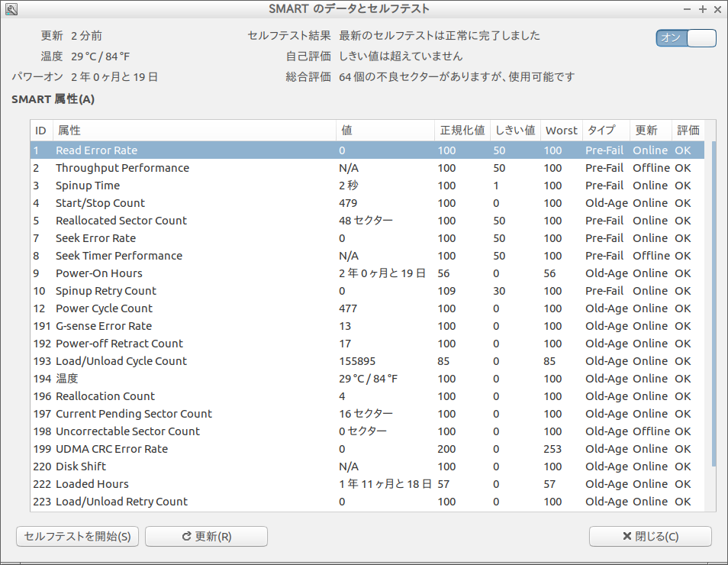Click the セルフテスト結果 status text
The image size is (728, 565).
(x=440, y=36)
